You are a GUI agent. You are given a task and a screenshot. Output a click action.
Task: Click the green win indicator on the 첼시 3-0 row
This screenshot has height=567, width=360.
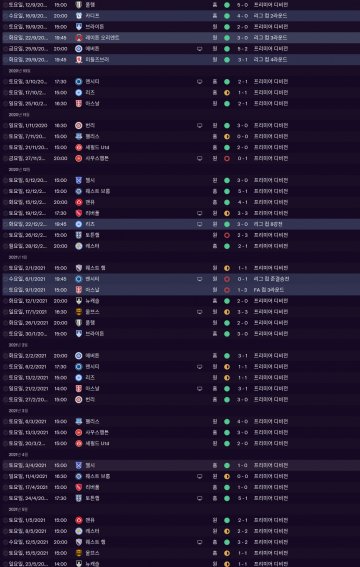point(227,180)
